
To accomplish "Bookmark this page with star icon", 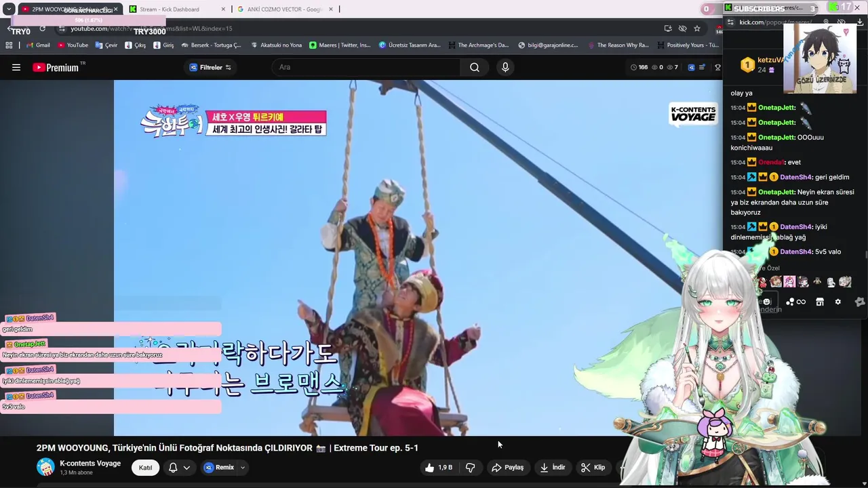I will [x=697, y=28].
